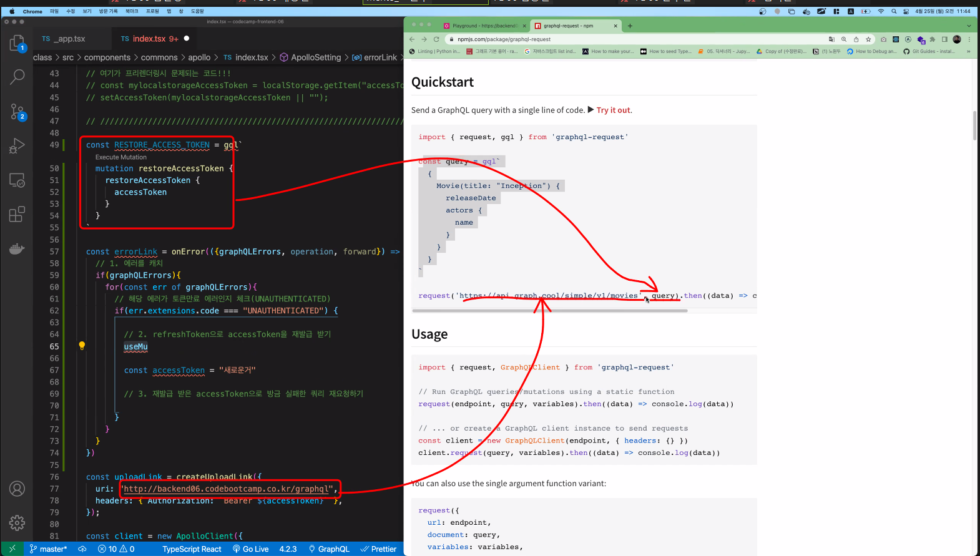
Task: Close the graphql-request - npm tab
Action: coord(615,26)
